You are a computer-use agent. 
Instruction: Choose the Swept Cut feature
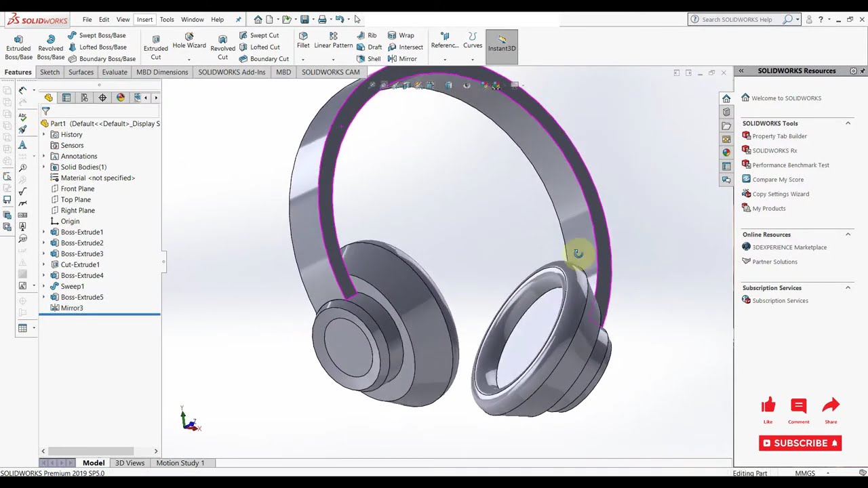(258, 35)
